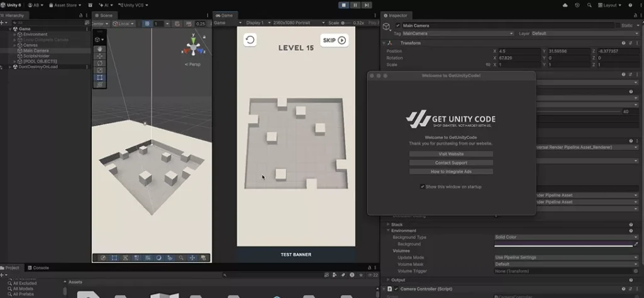The height and width of the screenshot is (298, 644).
Task: Open the Layer Default dropdown
Action: [x=586, y=33]
